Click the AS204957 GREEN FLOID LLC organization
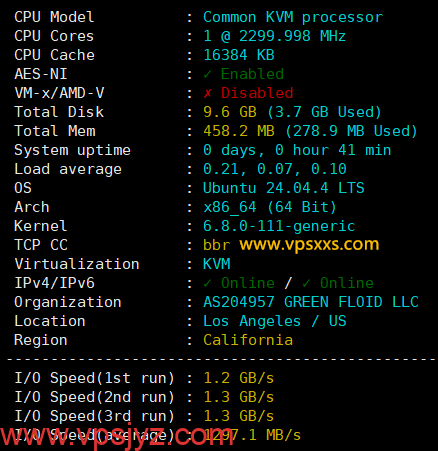 pyautogui.click(x=311, y=302)
